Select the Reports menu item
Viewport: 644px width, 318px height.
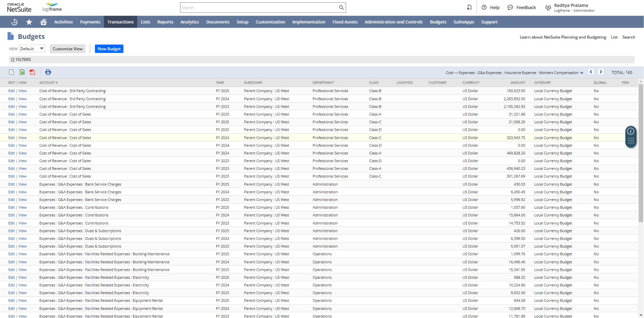click(164, 22)
